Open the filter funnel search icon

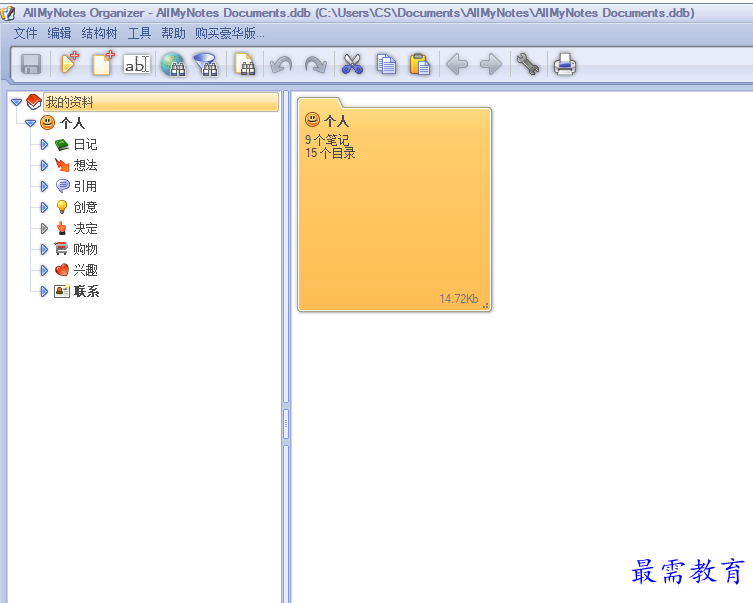point(206,64)
